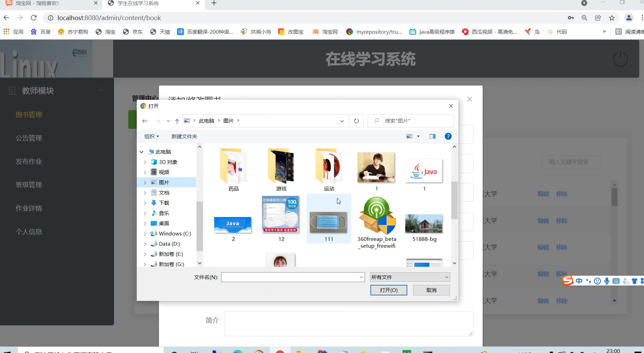Viewport: 644px width, 353px height.
Task: Select the 51888-bg image file
Action: coord(424,228)
